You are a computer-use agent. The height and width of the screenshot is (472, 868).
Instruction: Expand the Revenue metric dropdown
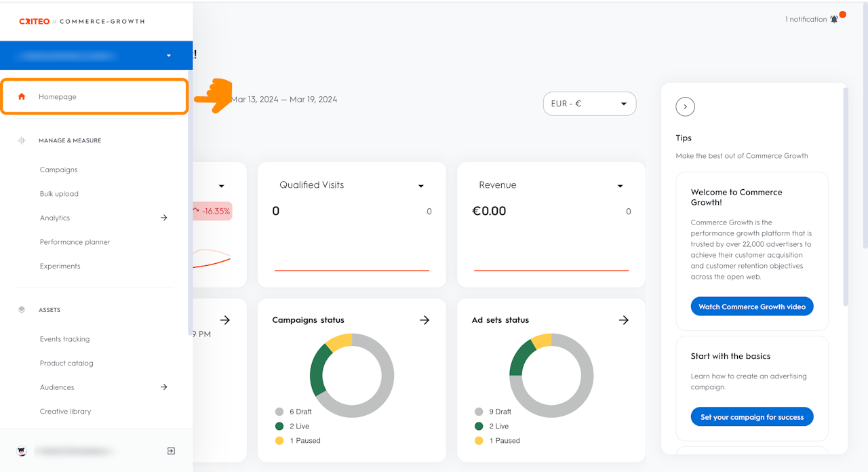(620, 186)
